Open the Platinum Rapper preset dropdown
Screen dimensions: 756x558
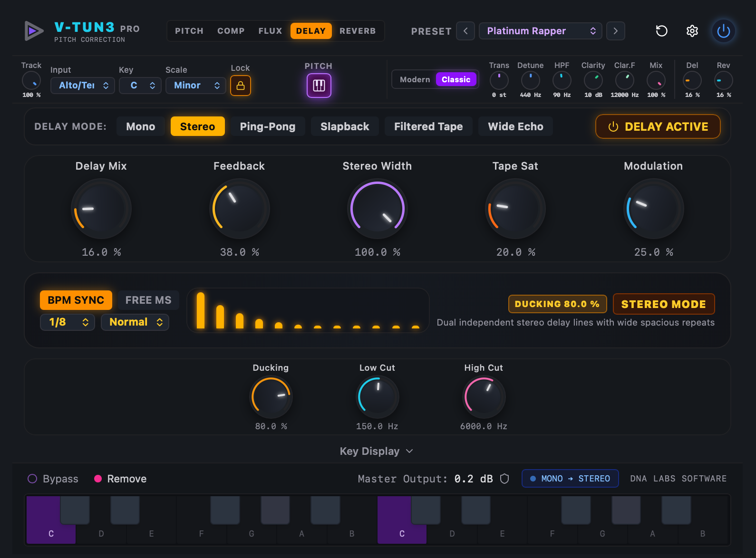(x=541, y=31)
